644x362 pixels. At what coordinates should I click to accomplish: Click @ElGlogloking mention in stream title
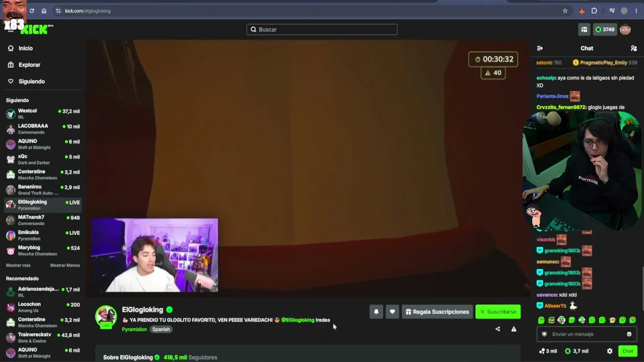(x=298, y=320)
